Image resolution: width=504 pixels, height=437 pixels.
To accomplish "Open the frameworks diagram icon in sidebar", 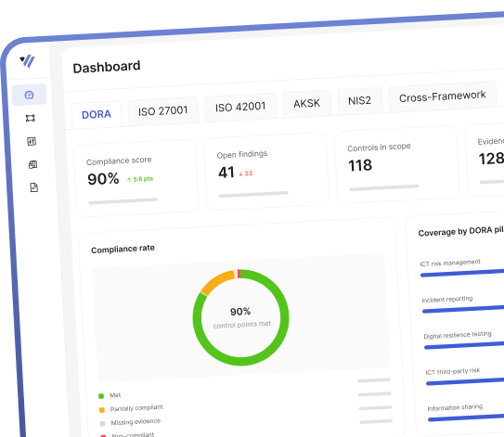I will tap(31, 118).
